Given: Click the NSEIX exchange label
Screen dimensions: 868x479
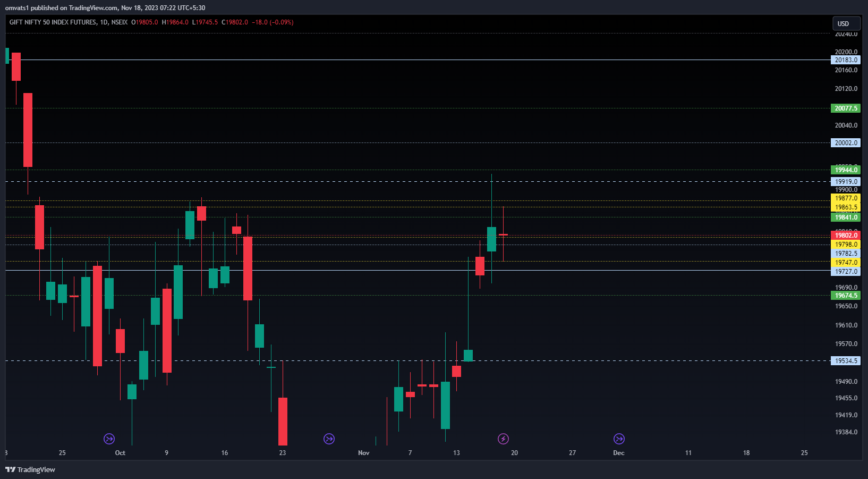Looking at the screenshot, I should [x=120, y=22].
